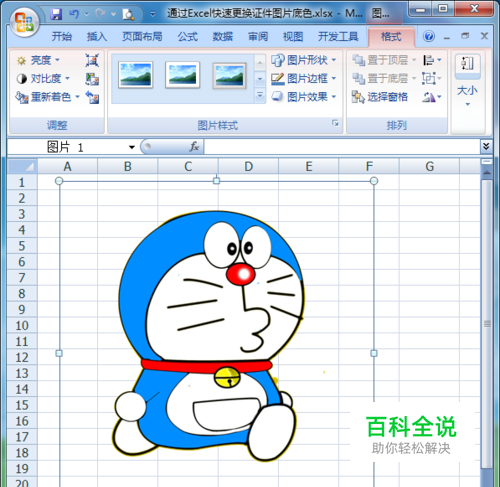Open the Group objects dropdown
The image size is (500, 487).
432,79
